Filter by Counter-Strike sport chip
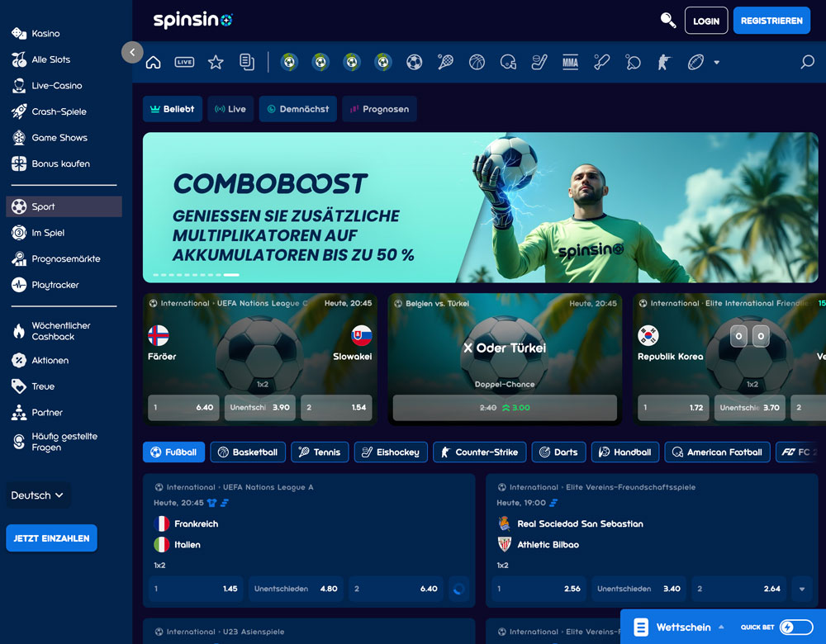 (479, 452)
